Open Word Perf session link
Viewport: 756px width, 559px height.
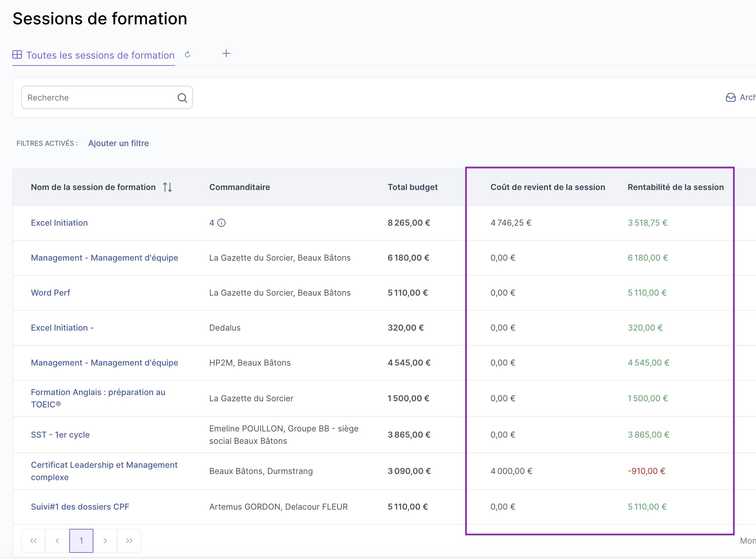pos(50,293)
